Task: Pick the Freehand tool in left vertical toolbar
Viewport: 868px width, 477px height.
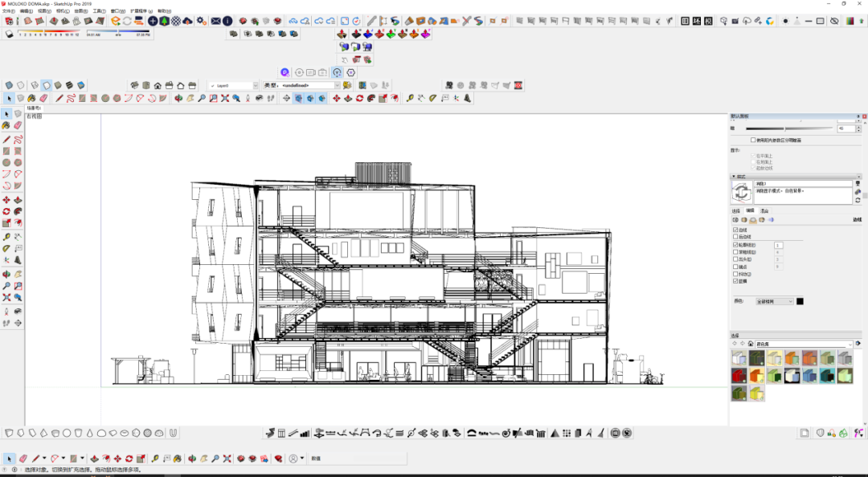Action: 18,139
